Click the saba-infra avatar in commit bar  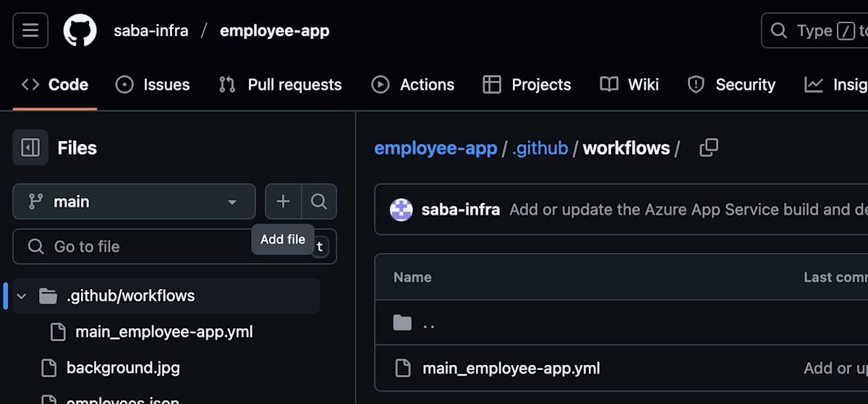[x=401, y=210]
